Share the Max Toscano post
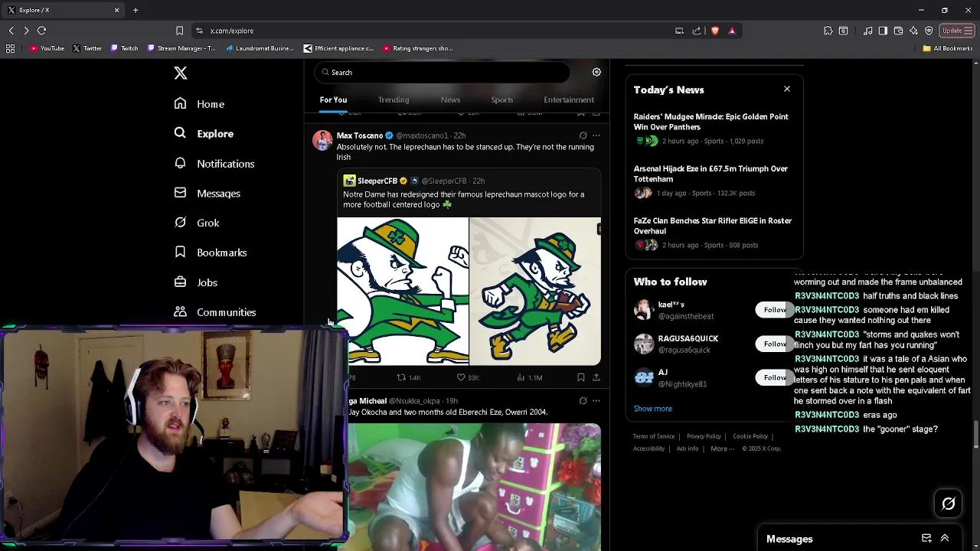The image size is (980, 551). click(x=596, y=377)
